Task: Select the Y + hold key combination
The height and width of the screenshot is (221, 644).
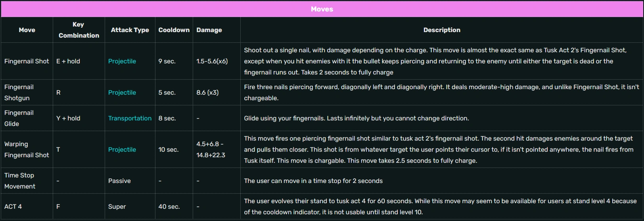Action: coord(68,118)
